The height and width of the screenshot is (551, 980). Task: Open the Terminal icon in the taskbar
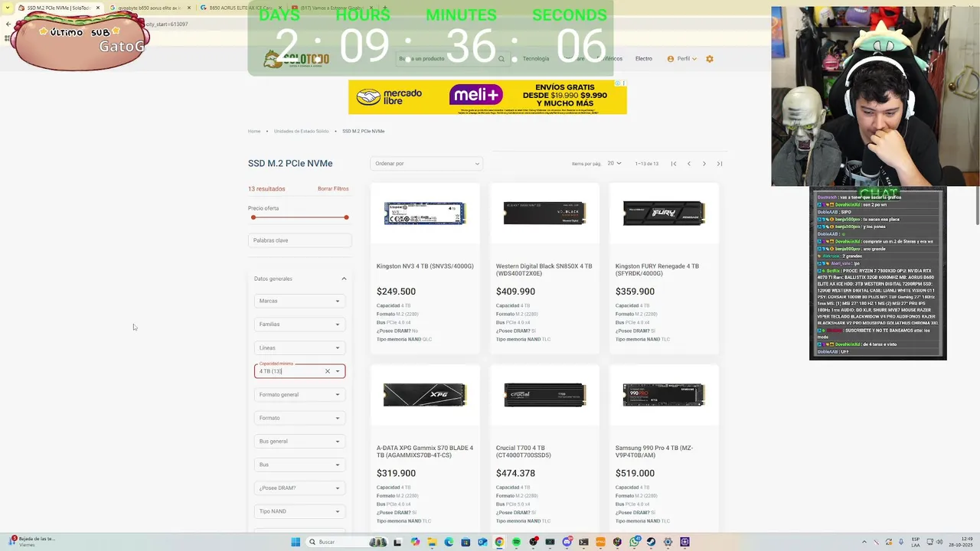coord(583,542)
